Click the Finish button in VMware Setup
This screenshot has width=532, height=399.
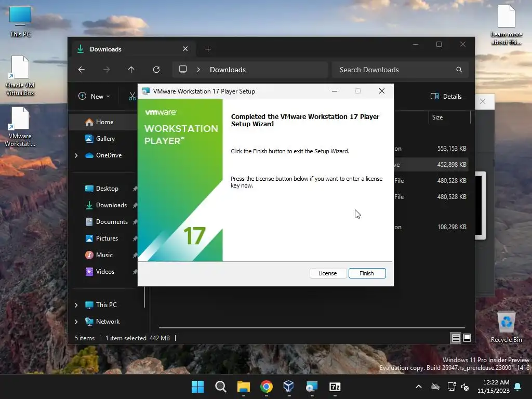click(367, 273)
